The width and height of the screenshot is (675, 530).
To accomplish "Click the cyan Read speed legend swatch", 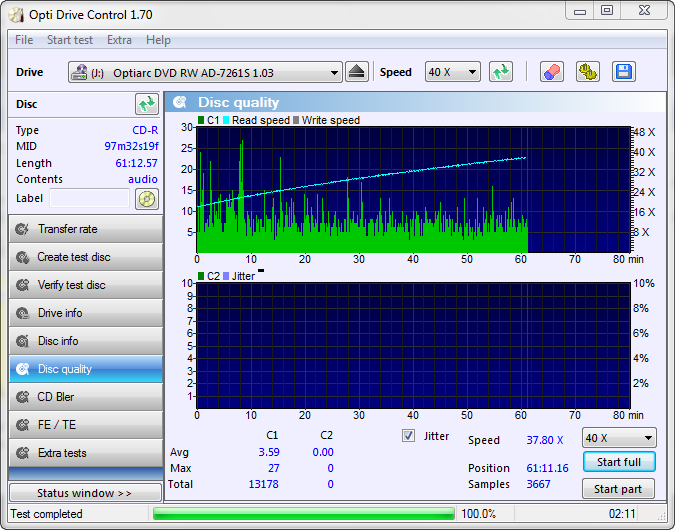I will [x=226, y=120].
